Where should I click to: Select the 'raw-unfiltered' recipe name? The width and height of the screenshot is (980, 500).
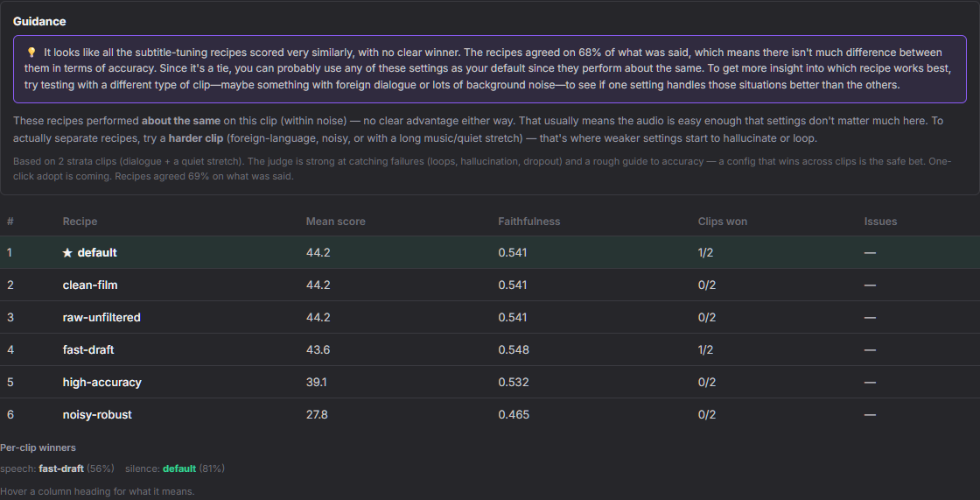(x=101, y=318)
